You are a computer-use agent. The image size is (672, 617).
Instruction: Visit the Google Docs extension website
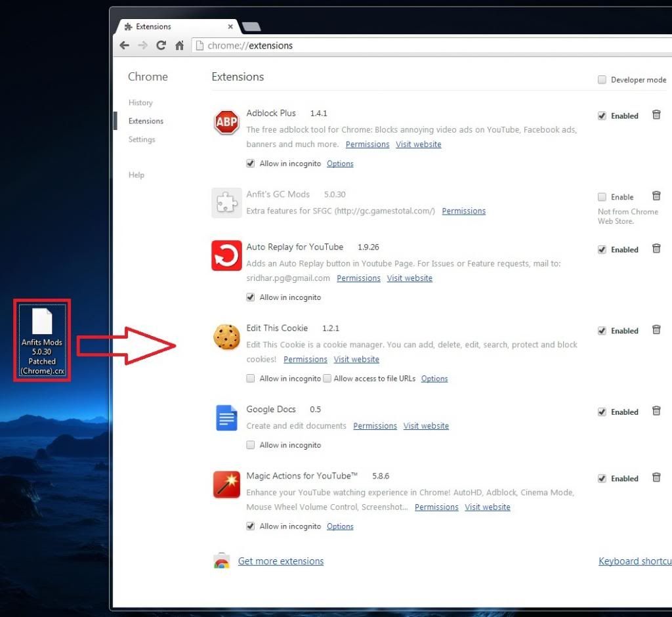[x=426, y=426]
